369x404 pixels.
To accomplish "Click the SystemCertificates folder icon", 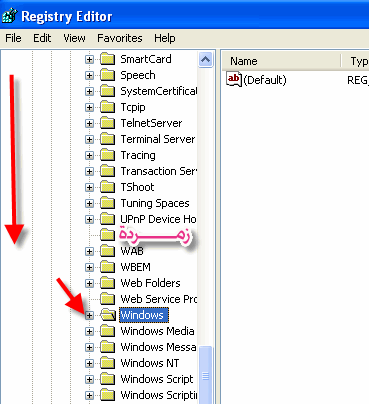I will point(107,91).
